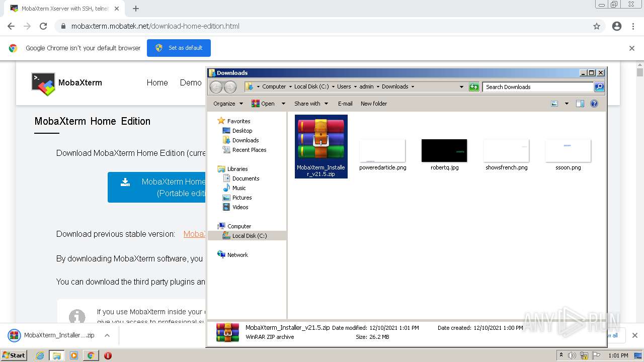
Task: Open the MobaXterm_Installer_v21.5.zip file
Action: 321,146
